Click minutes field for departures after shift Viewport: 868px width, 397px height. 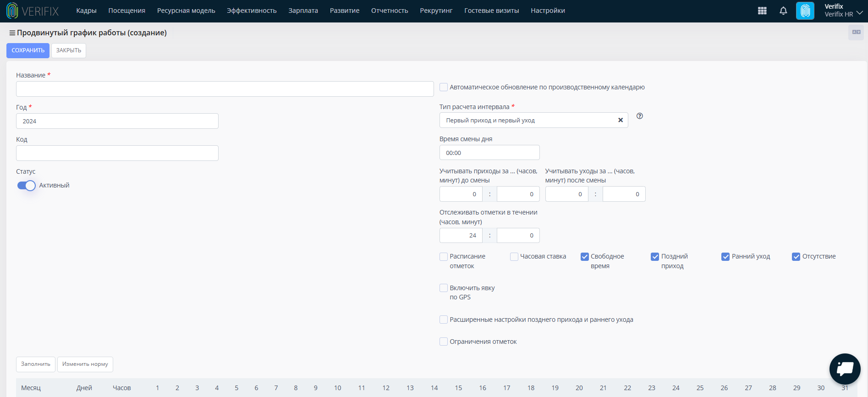pyautogui.click(x=624, y=194)
